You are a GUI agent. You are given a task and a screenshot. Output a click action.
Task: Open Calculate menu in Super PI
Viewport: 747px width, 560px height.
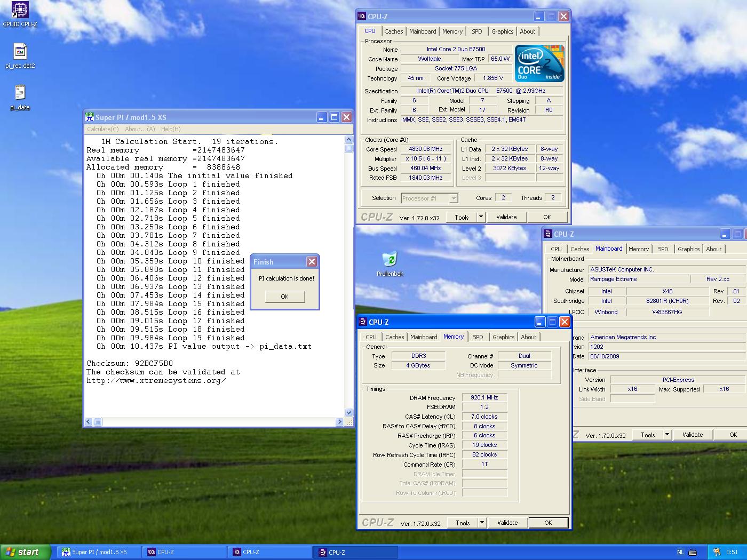point(103,129)
